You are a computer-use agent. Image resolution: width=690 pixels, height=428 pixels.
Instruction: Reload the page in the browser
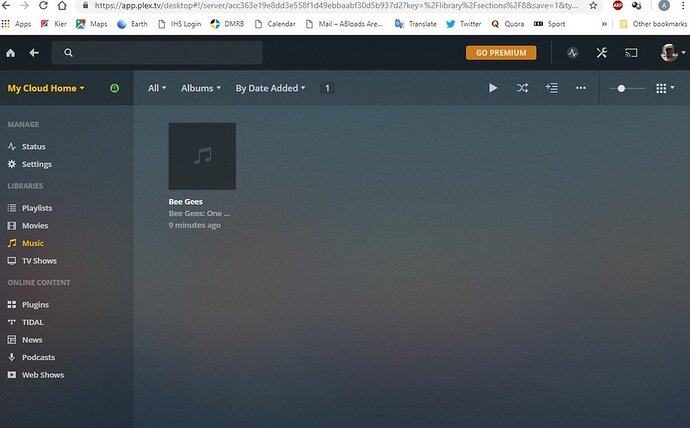coord(43,5)
